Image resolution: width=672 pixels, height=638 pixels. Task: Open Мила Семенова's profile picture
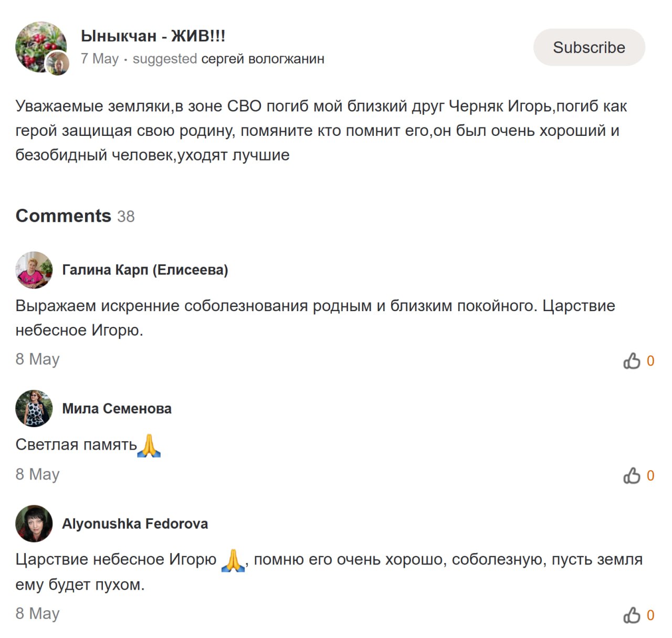tap(34, 409)
